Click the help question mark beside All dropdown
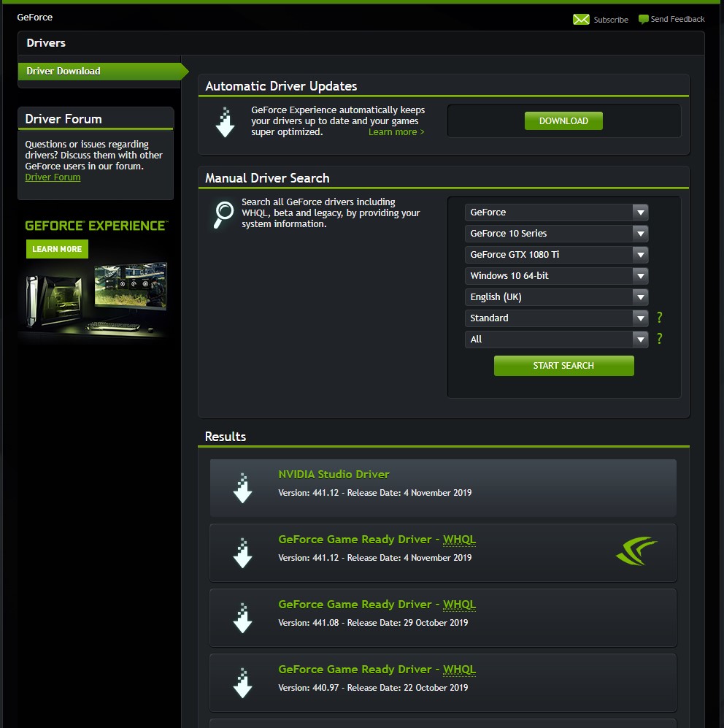The height and width of the screenshot is (728, 724). click(x=660, y=339)
